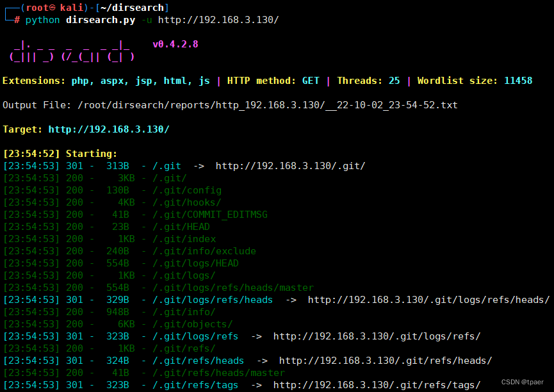This screenshot has width=554, height=392.
Task: Click the root㉿kali prompt text
Action: 54,8
